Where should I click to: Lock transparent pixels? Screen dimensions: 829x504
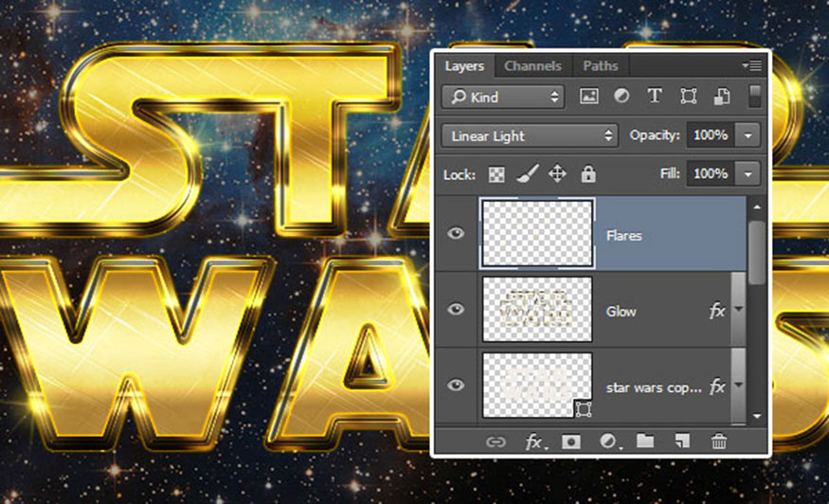coord(496,174)
